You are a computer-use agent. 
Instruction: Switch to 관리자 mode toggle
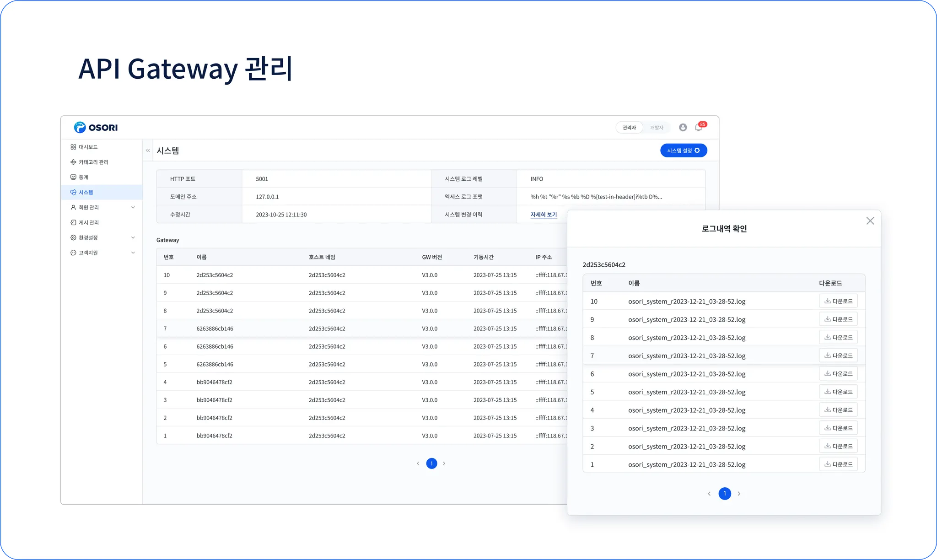click(629, 128)
